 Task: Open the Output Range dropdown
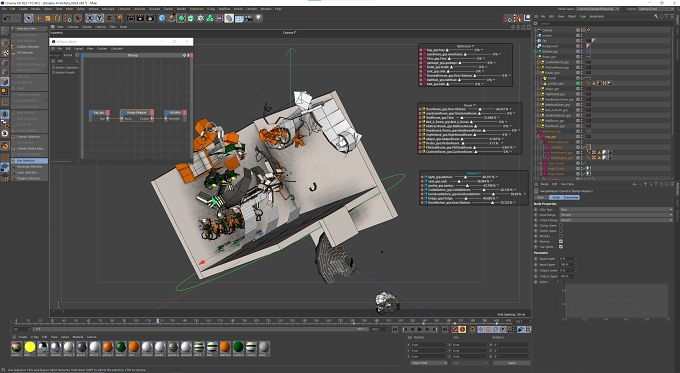616,220
